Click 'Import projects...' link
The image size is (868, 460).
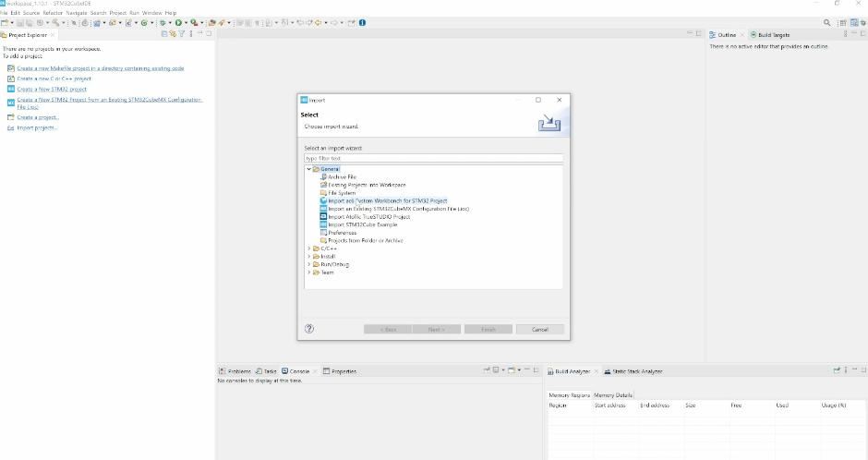(37, 127)
